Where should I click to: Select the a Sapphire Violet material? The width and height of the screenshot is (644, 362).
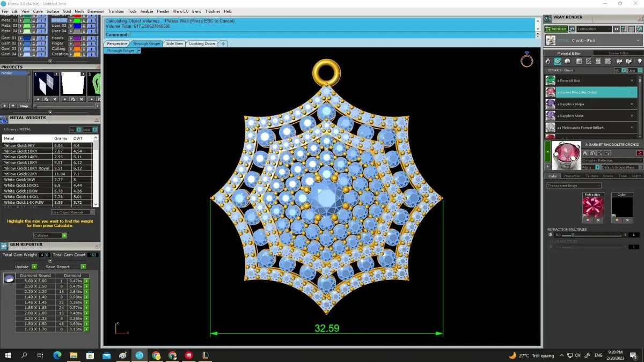(590, 116)
